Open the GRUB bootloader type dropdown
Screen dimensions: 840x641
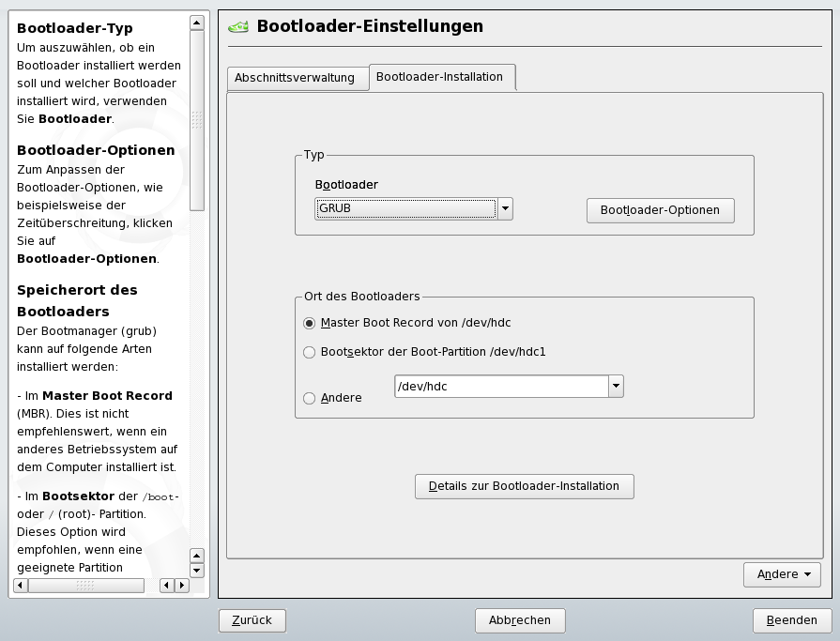coord(505,208)
